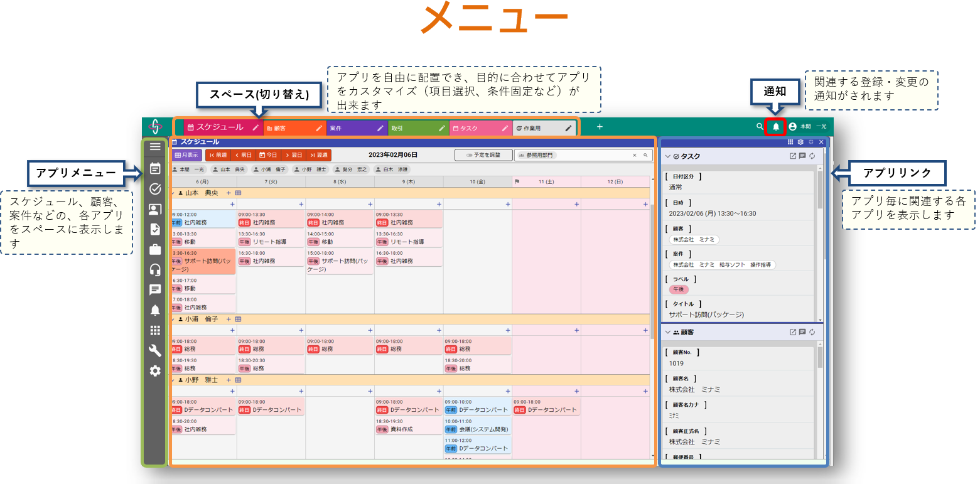The width and height of the screenshot is (980, 484).
Task: Jump to today with 今日
Action: (268, 155)
